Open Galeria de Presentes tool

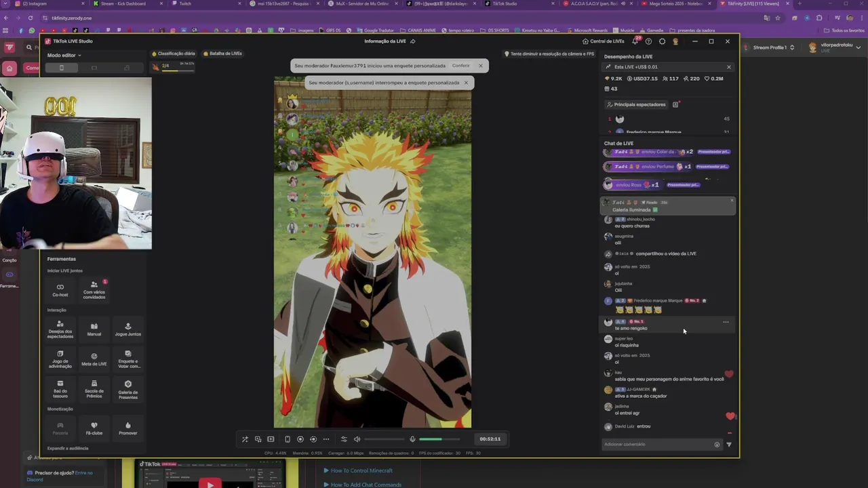tap(128, 388)
